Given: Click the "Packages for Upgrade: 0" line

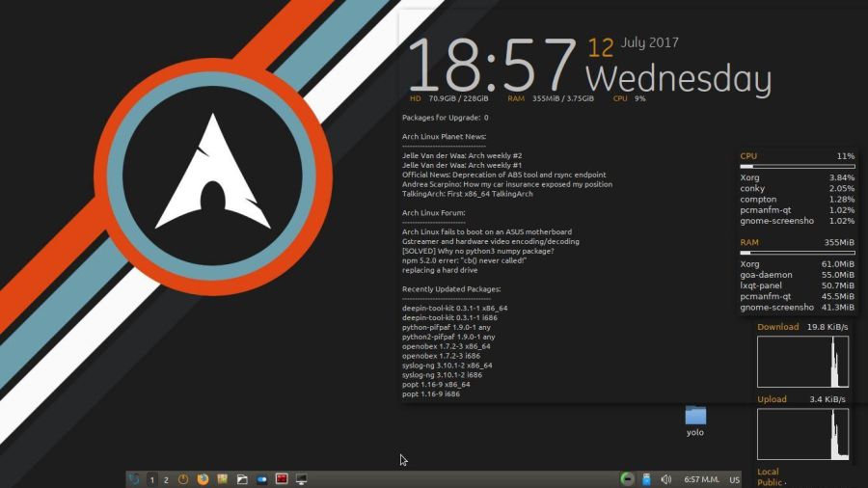Looking at the screenshot, I should tap(445, 118).
